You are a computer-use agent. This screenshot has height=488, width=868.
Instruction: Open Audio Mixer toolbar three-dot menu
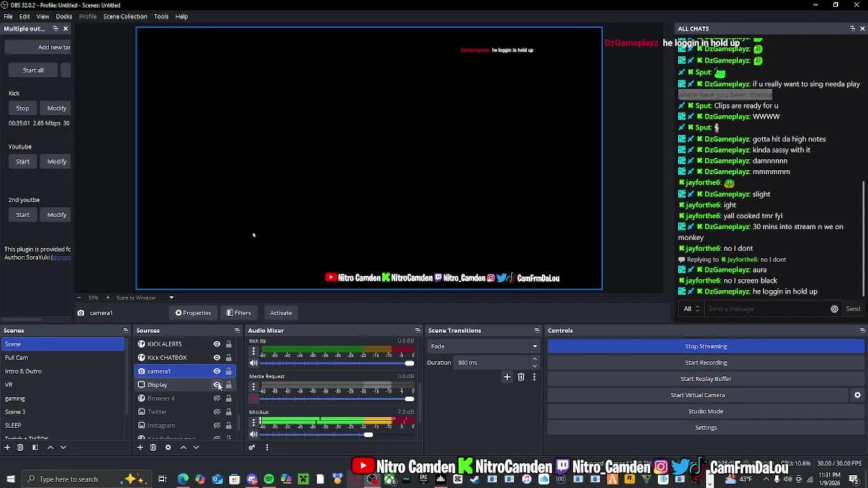point(267,447)
